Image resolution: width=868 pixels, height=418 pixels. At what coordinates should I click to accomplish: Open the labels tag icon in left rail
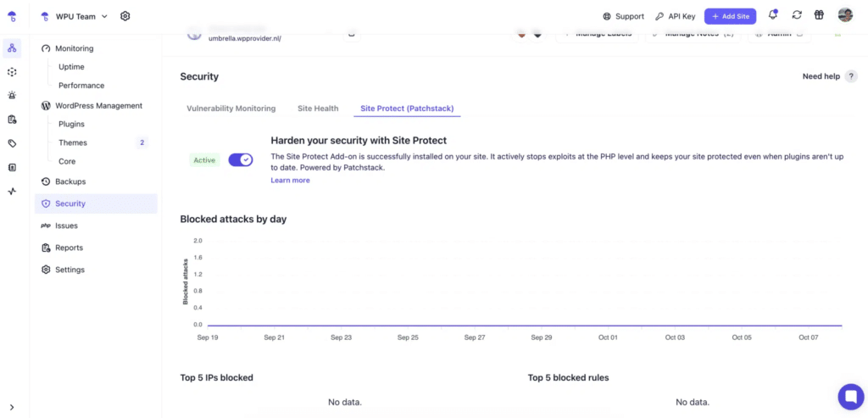click(12, 143)
